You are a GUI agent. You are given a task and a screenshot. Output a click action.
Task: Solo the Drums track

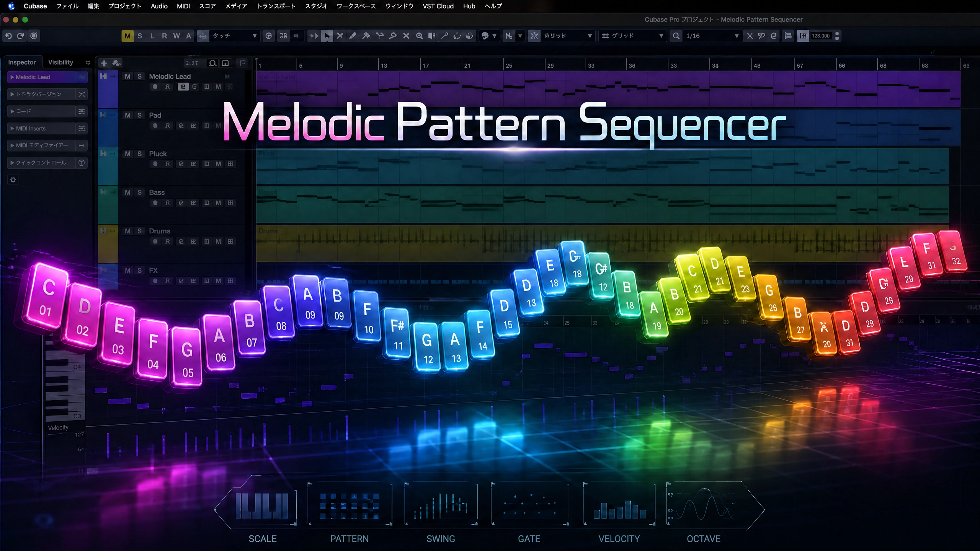coord(140,231)
